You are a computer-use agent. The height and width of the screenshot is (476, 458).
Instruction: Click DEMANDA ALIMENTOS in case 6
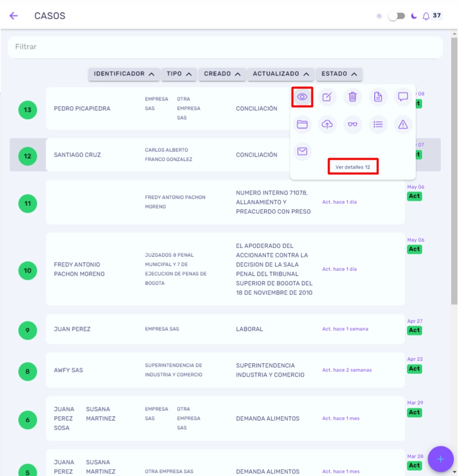coord(268,419)
